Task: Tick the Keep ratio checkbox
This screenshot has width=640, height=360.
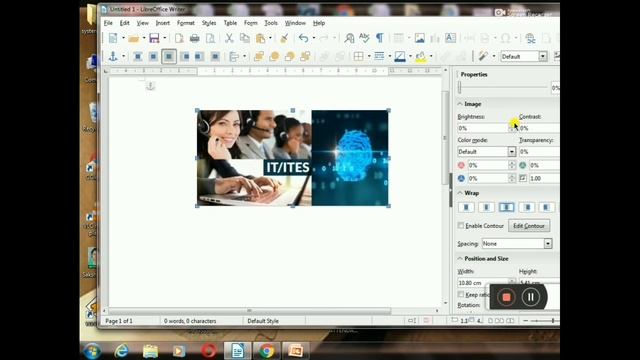Action: click(461, 294)
